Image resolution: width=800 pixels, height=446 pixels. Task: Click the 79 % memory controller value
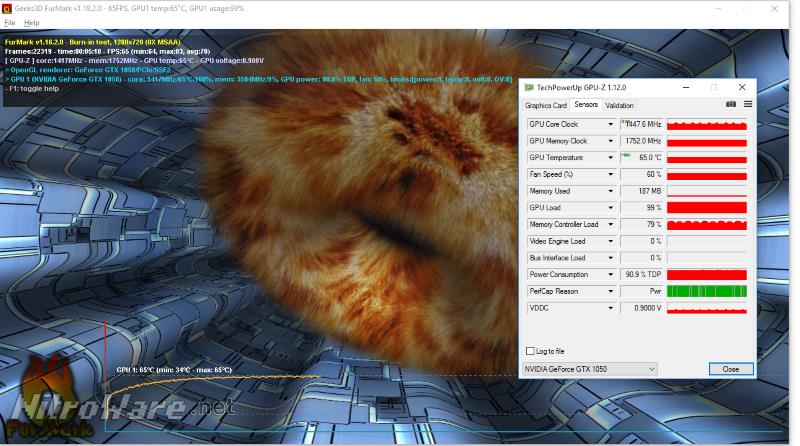[642, 225]
